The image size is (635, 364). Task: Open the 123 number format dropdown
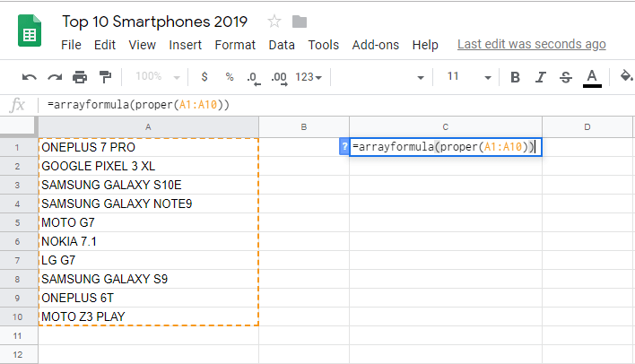pos(309,77)
